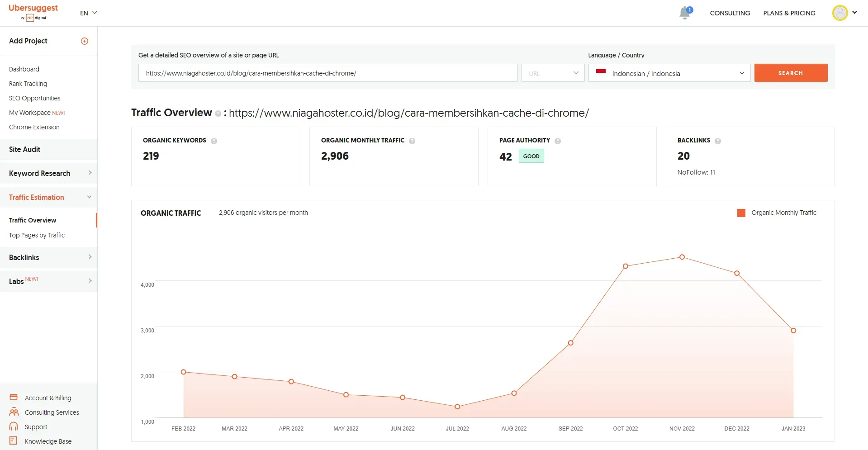Open the Plans & Pricing link
The width and height of the screenshot is (868, 450).
pyautogui.click(x=789, y=13)
